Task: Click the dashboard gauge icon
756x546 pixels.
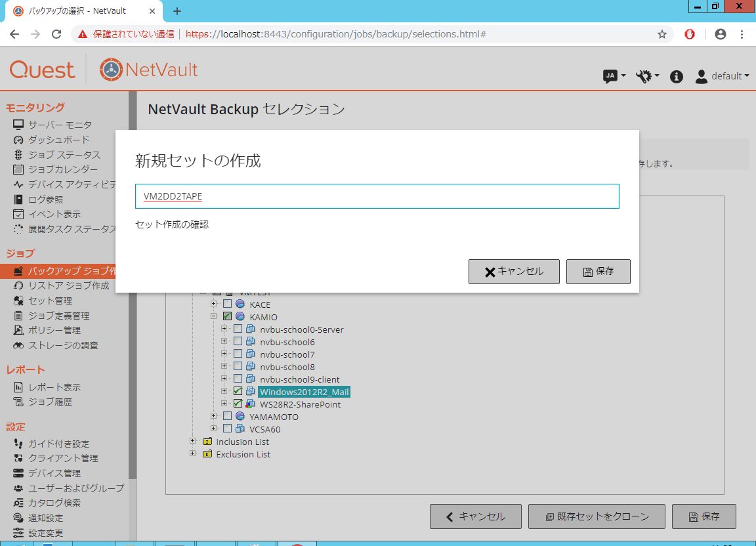Action: click(18, 140)
